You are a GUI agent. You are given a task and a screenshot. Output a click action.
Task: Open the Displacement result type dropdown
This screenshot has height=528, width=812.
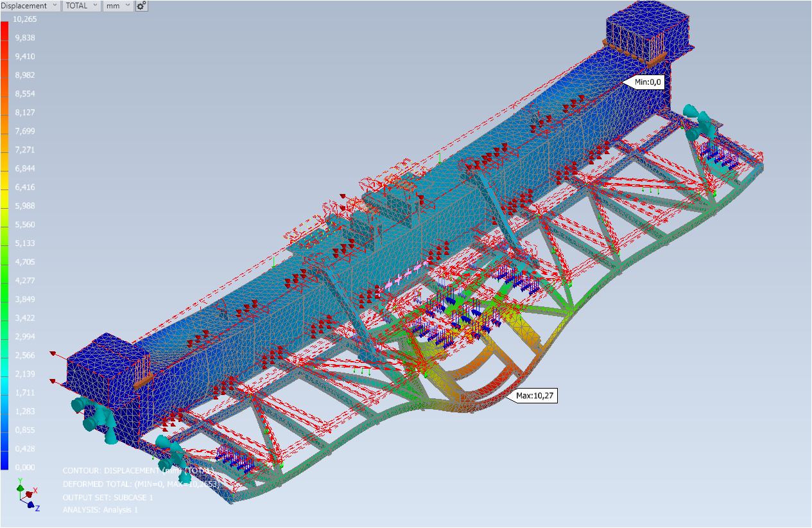[29, 6]
